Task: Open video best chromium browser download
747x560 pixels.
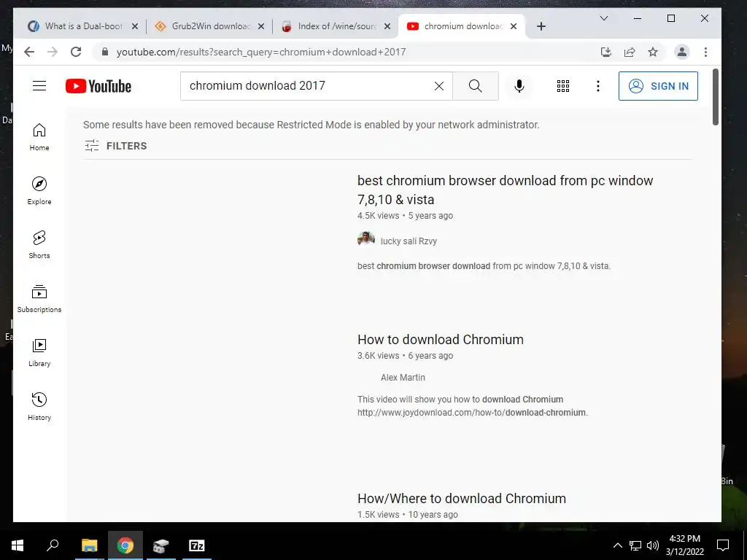Action: pyautogui.click(x=505, y=190)
